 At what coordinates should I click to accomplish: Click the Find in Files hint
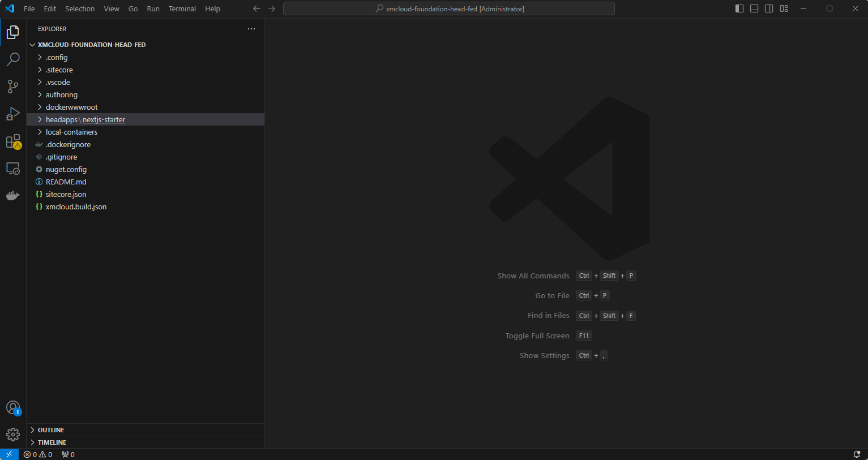[548, 316]
